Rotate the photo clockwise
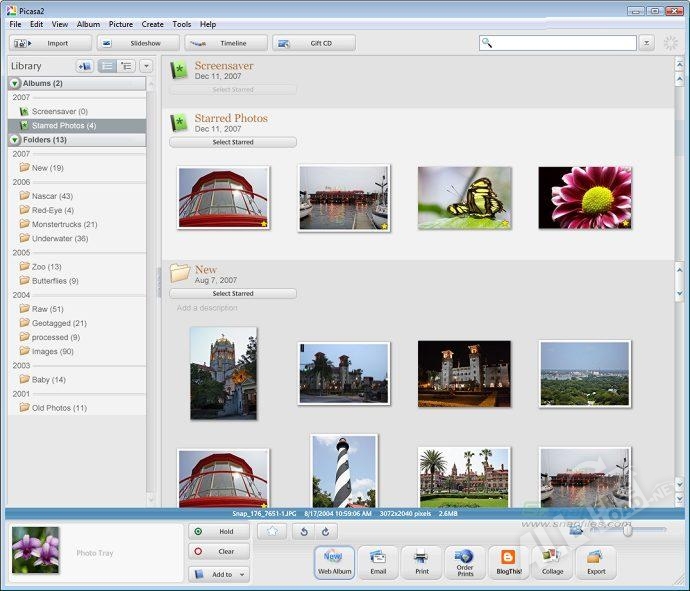The image size is (690, 591). (x=324, y=532)
